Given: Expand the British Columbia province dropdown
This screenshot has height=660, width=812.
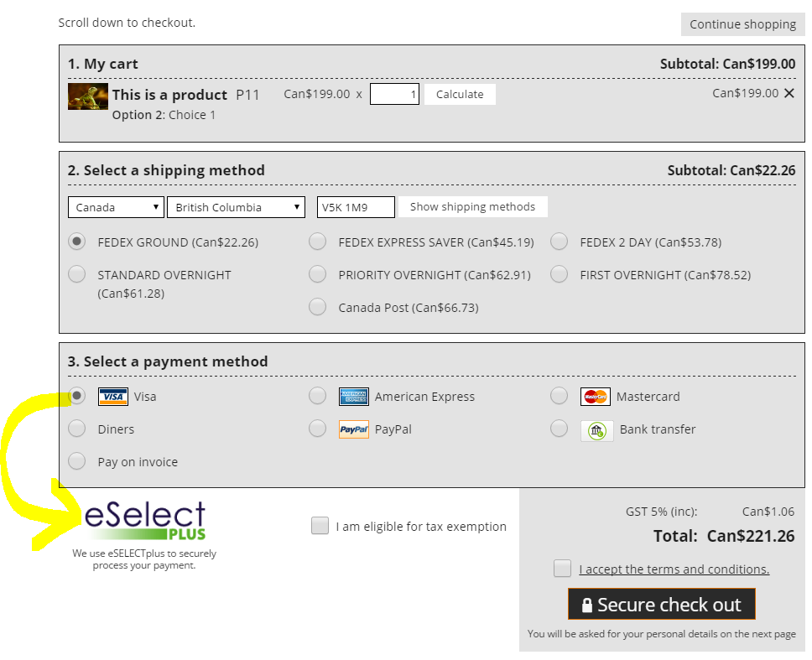Looking at the screenshot, I should 236,207.
